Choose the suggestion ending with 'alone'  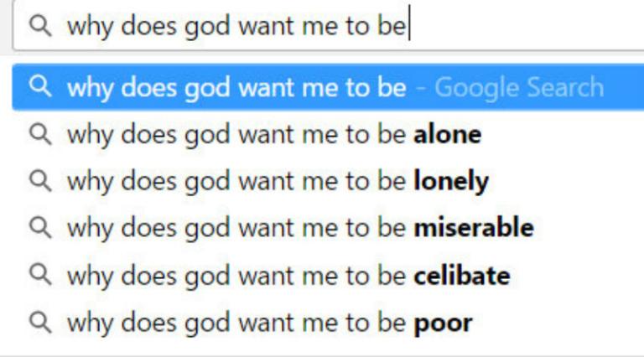tap(328, 135)
